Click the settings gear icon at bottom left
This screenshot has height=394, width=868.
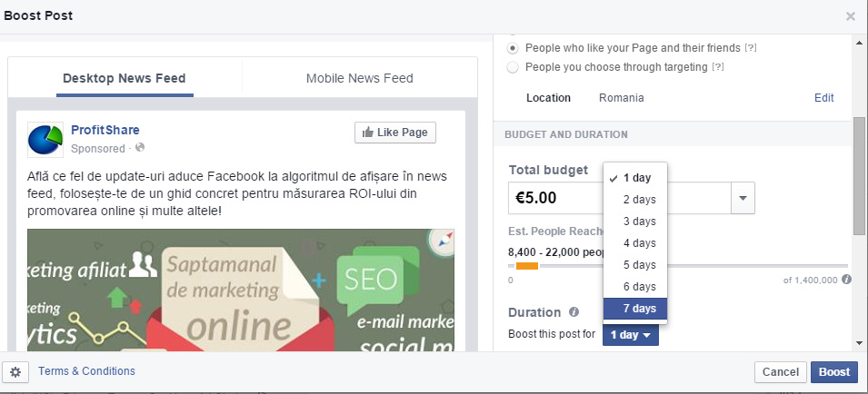(16, 372)
